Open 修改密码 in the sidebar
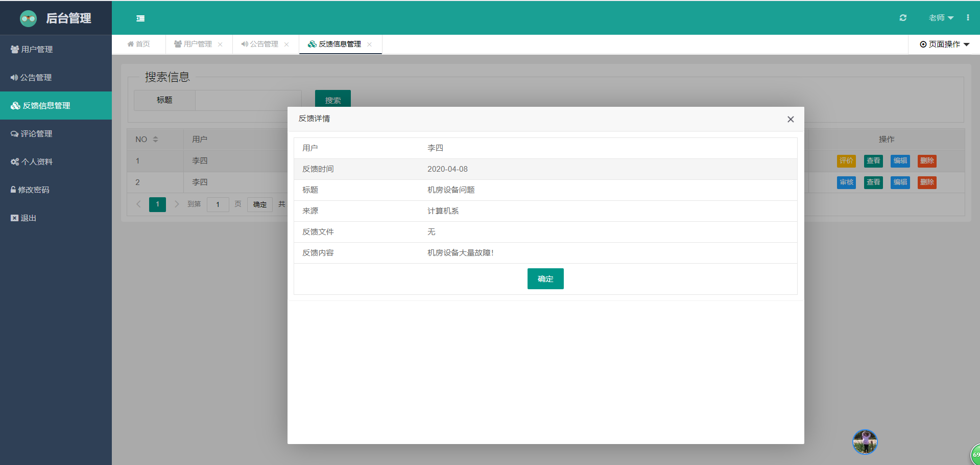This screenshot has width=980, height=465. click(x=56, y=190)
